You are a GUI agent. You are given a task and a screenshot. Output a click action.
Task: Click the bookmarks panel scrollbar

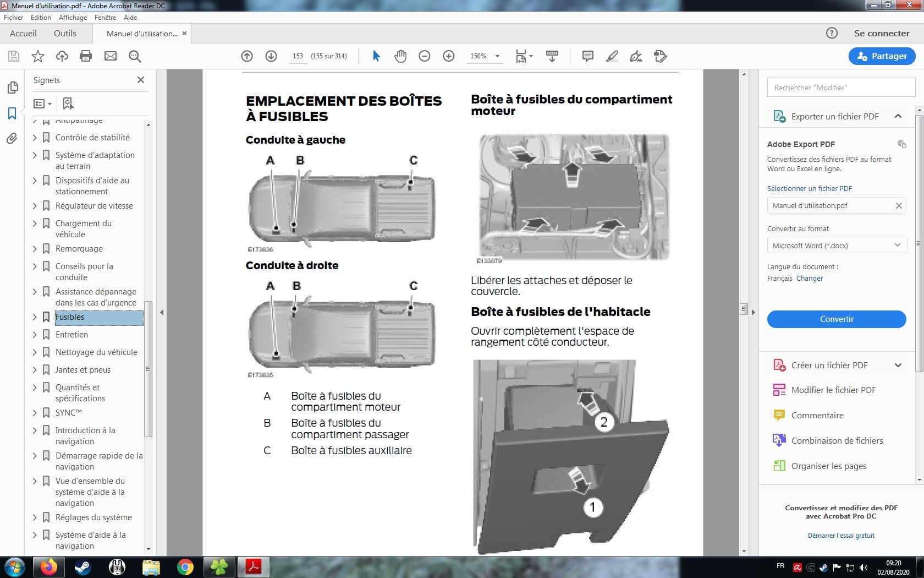148,368
